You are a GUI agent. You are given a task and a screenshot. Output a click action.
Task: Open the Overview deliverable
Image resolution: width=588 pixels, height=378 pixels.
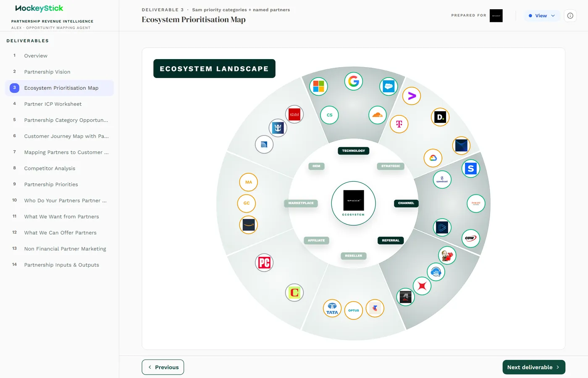pyautogui.click(x=60, y=56)
